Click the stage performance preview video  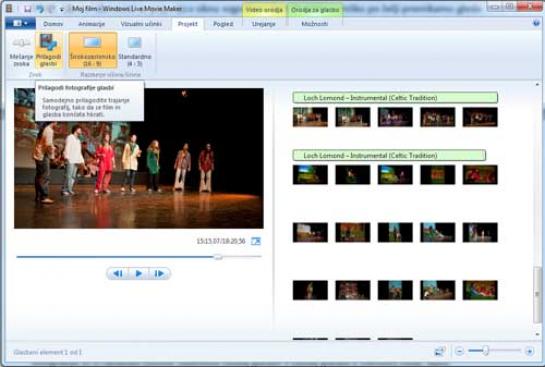[139, 158]
